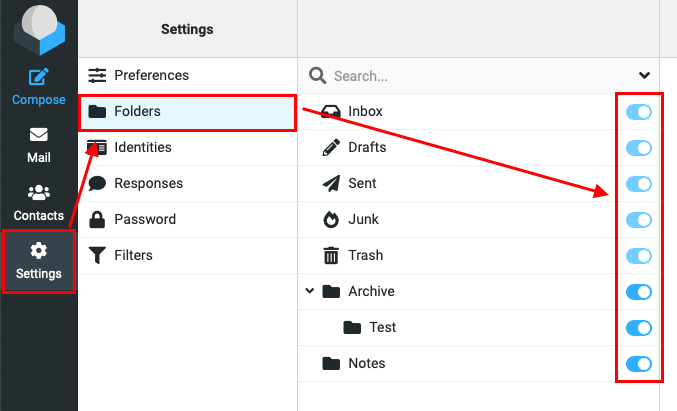Click the Settings gear icon
The height and width of the screenshot is (411, 677).
click(x=38, y=251)
